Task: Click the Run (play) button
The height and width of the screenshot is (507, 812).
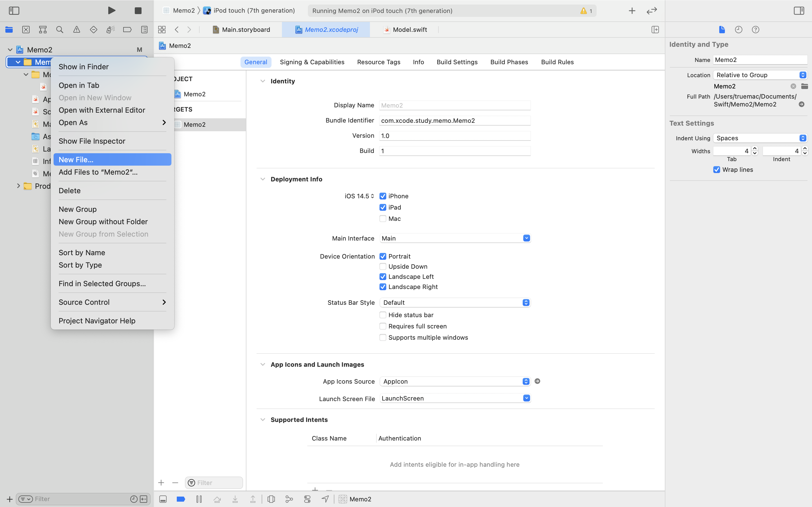Action: click(x=112, y=11)
